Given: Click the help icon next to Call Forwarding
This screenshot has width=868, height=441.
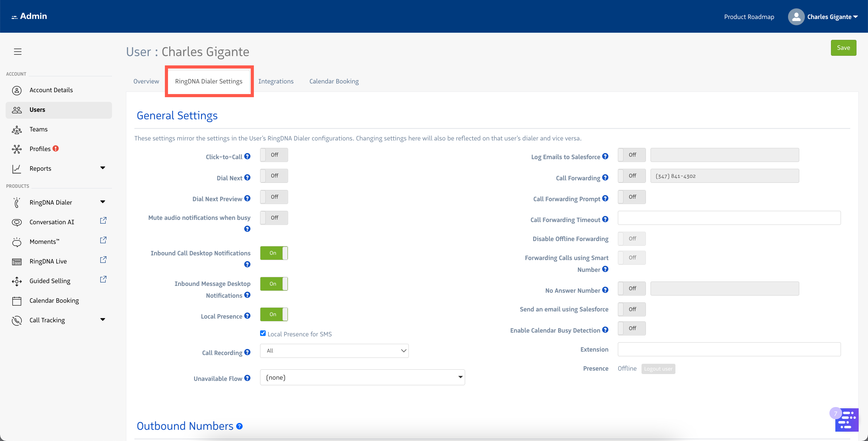Looking at the screenshot, I should [605, 178].
